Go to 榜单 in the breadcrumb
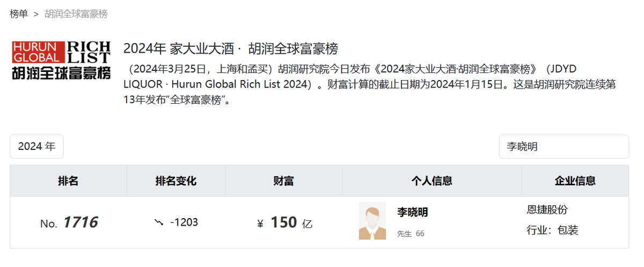The image size is (644, 267). pyautogui.click(x=19, y=14)
